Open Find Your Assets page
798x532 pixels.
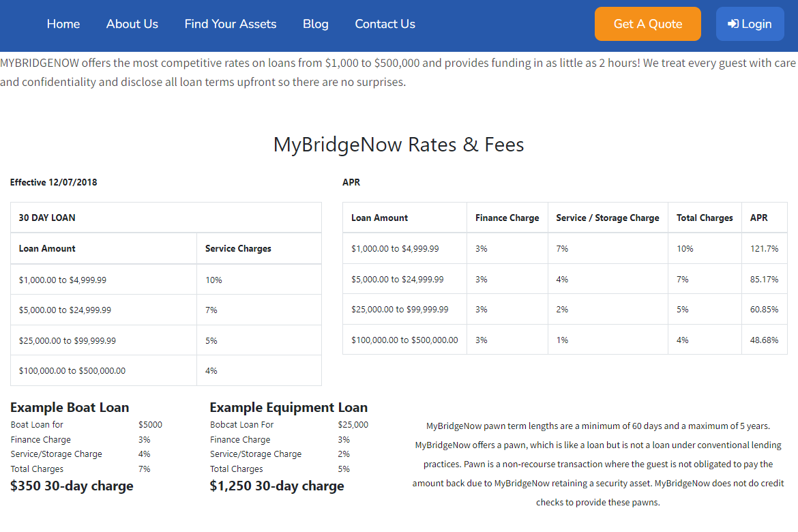tap(230, 24)
